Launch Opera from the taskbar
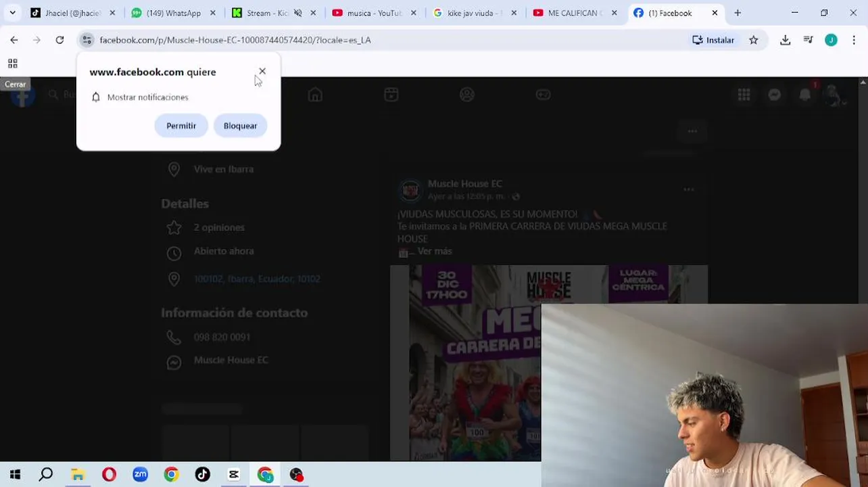Screen dimensions: 868x487 tap(109, 475)
